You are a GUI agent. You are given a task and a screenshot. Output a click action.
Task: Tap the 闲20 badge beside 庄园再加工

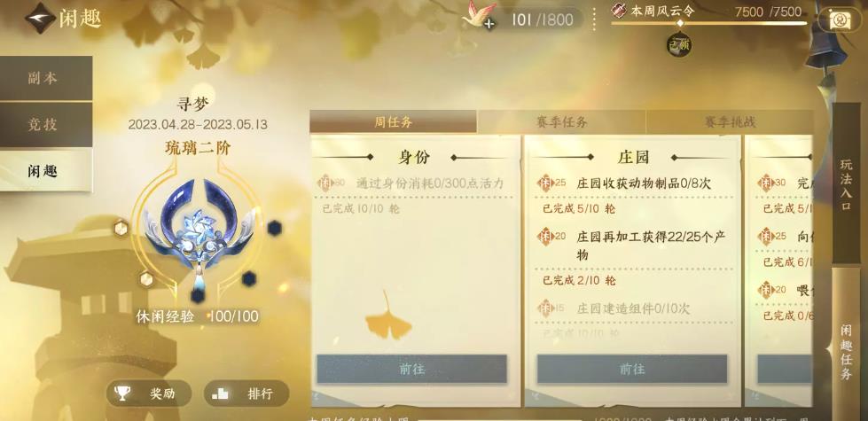pyautogui.click(x=551, y=237)
